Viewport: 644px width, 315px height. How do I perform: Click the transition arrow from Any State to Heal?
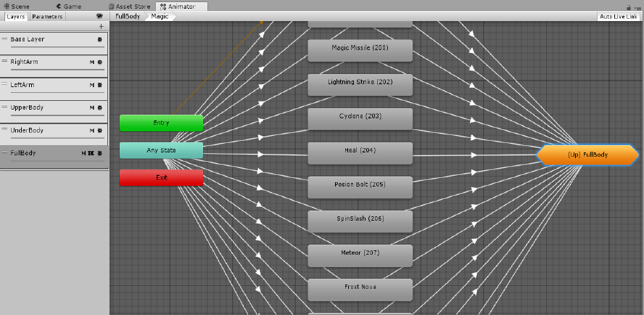[x=260, y=155]
